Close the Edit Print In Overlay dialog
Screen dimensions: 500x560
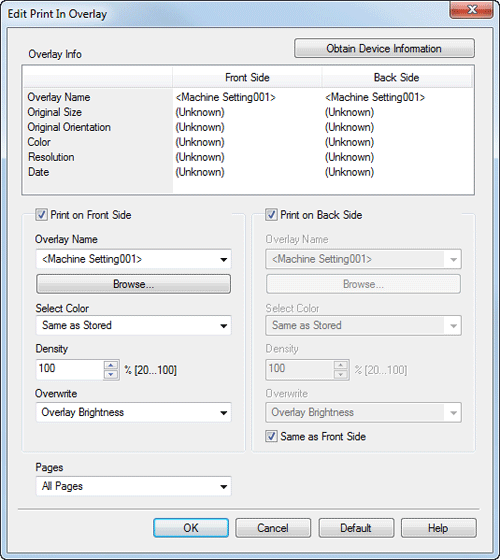click(x=472, y=10)
